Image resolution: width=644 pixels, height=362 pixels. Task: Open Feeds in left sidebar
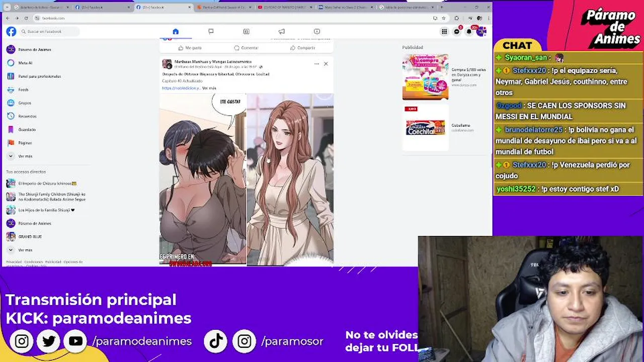pyautogui.click(x=23, y=89)
